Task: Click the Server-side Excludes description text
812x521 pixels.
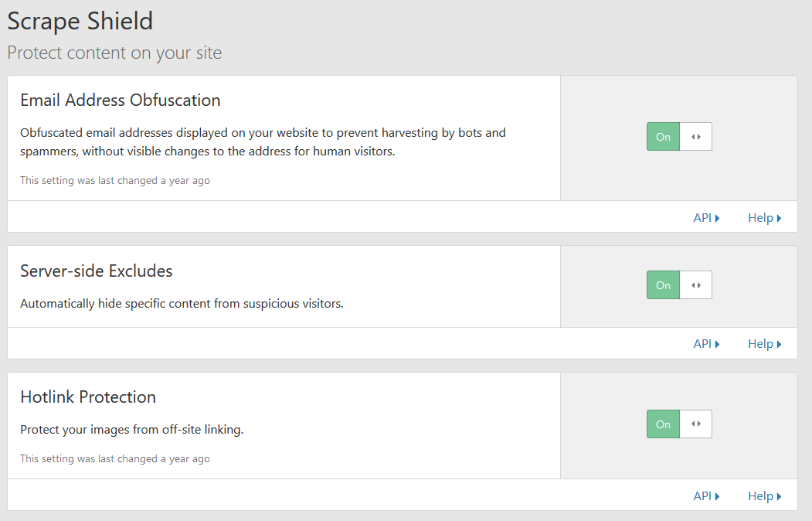Action: pos(182,304)
